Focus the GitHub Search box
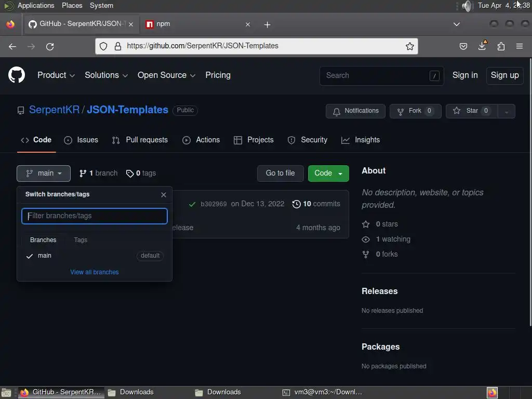Screen dimensions: 532x399 381,75
